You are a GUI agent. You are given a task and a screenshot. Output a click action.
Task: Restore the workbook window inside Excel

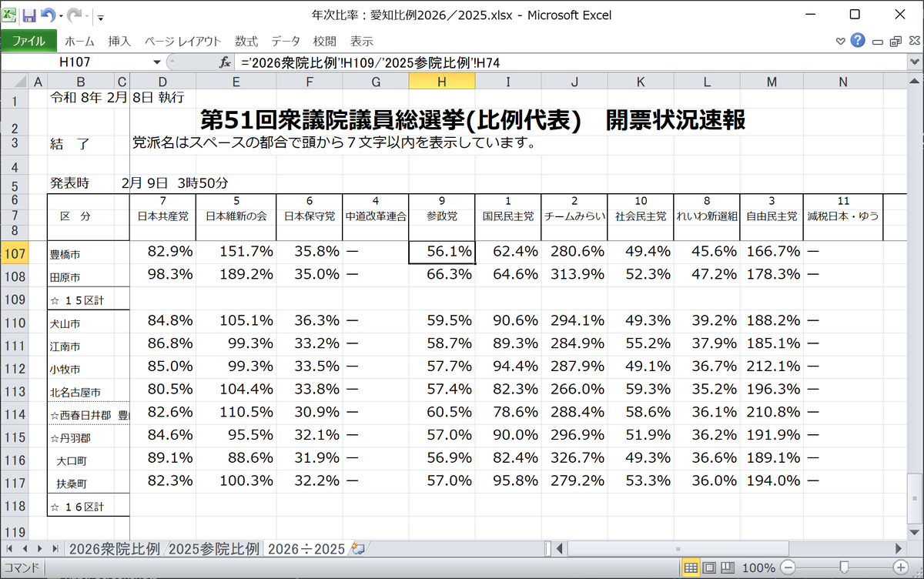tap(895, 41)
